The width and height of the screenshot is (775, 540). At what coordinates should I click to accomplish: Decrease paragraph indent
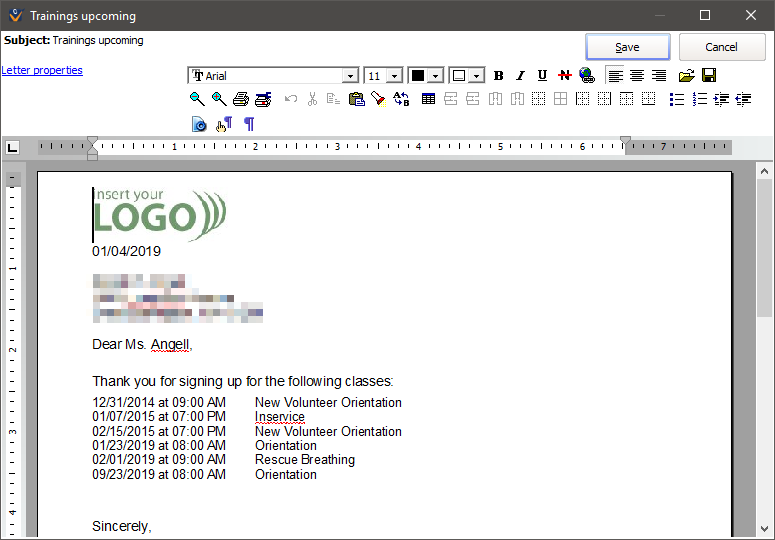(x=743, y=99)
